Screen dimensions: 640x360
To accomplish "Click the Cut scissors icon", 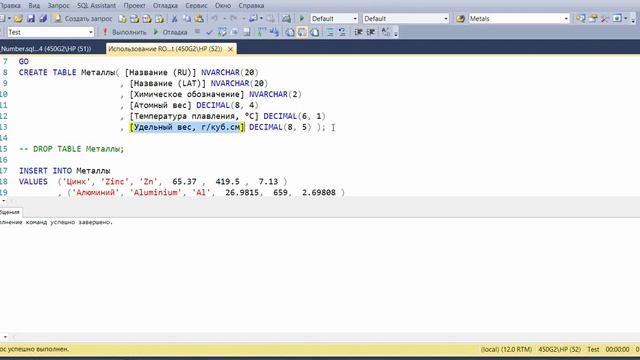I will pyautogui.click(x=174, y=19).
